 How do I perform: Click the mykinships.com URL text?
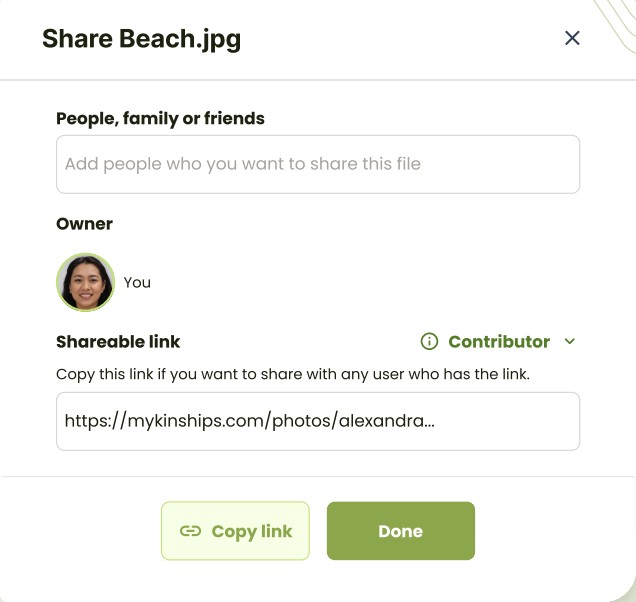point(200,421)
